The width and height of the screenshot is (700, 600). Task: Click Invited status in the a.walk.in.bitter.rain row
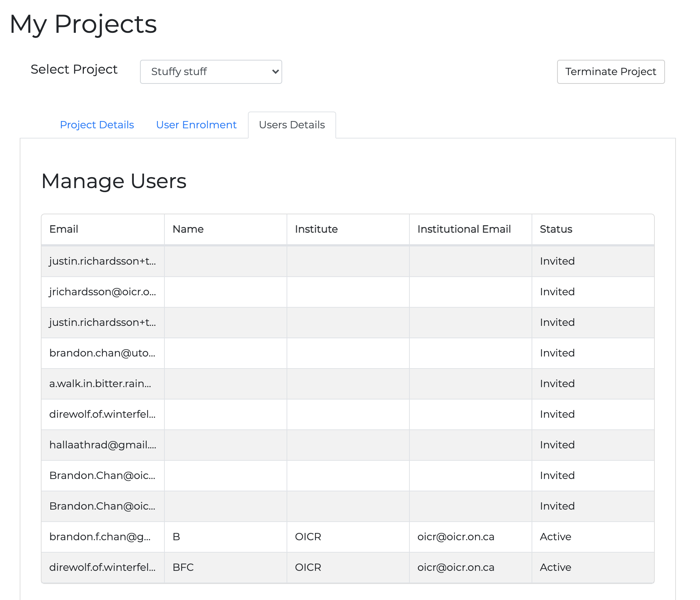pyautogui.click(x=593, y=384)
